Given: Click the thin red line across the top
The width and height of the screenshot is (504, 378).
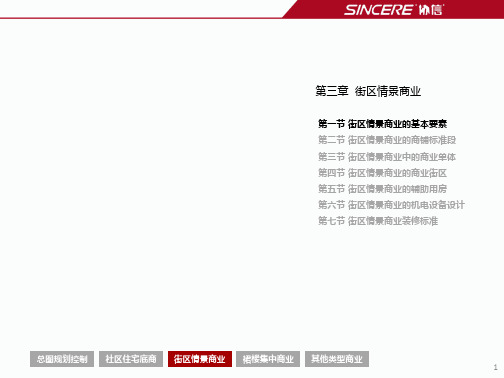Looking at the screenshot, I should (x=140, y=18).
